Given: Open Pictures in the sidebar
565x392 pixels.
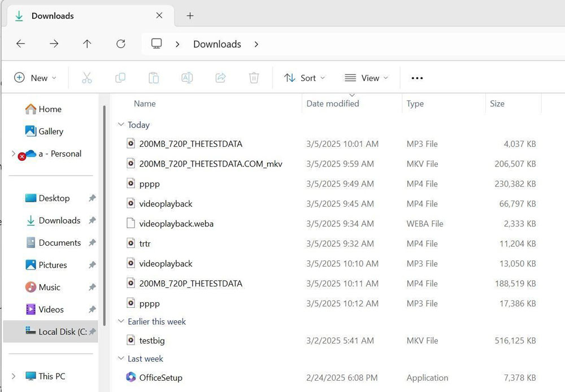Looking at the screenshot, I should click(46, 265).
